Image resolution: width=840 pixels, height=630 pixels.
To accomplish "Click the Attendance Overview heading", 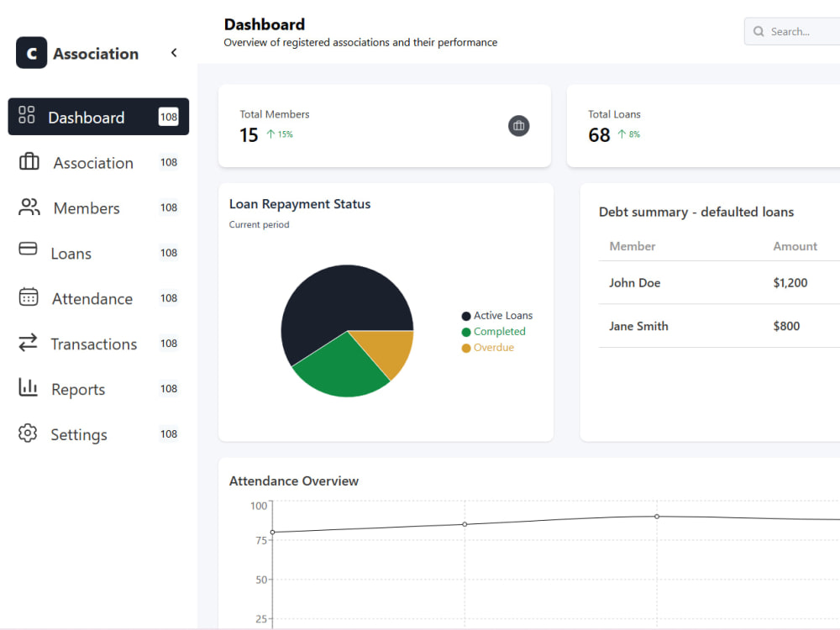I will tap(294, 481).
